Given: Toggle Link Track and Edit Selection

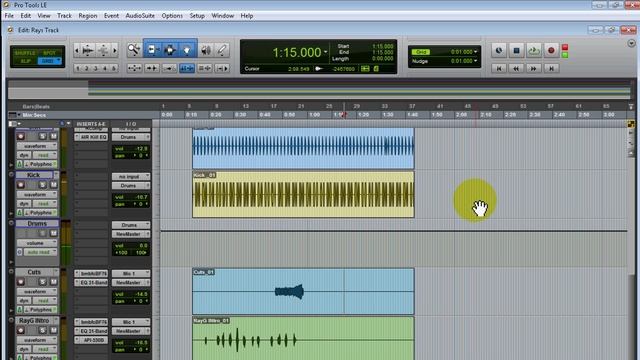Looking at the screenshot, I should point(204,68).
